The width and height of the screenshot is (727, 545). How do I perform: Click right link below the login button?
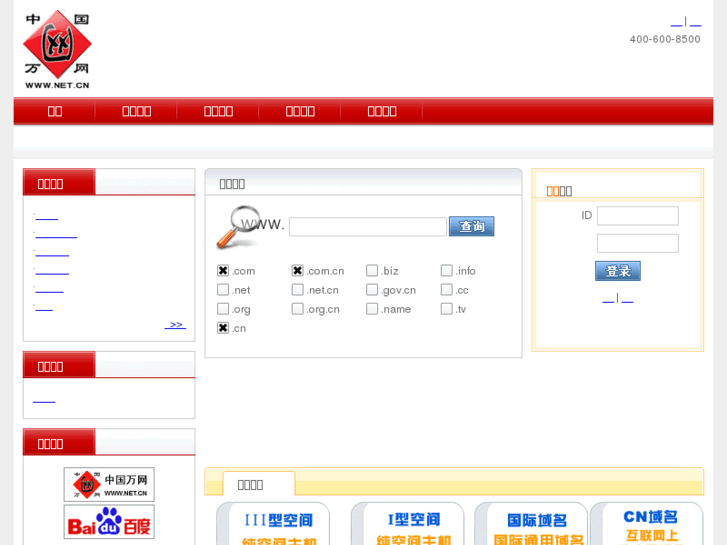click(627, 300)
